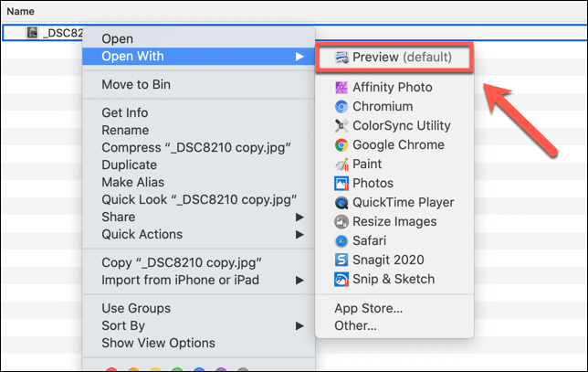
Task: Open with Snagit 2020
Action: pos(394,260)
